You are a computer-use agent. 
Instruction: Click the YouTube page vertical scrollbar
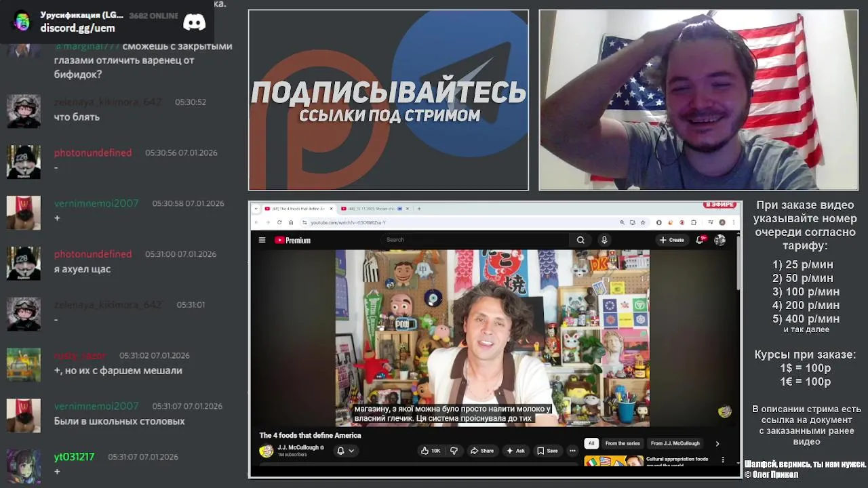739,264
